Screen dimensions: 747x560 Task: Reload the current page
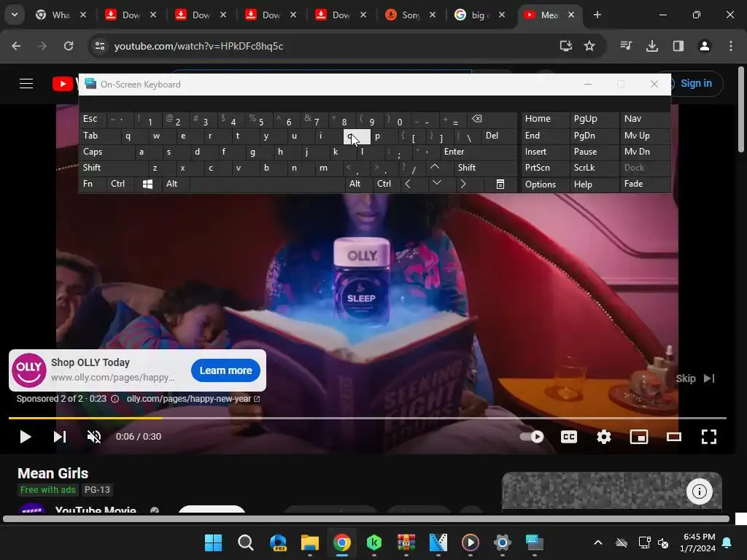tap(69, 46)
